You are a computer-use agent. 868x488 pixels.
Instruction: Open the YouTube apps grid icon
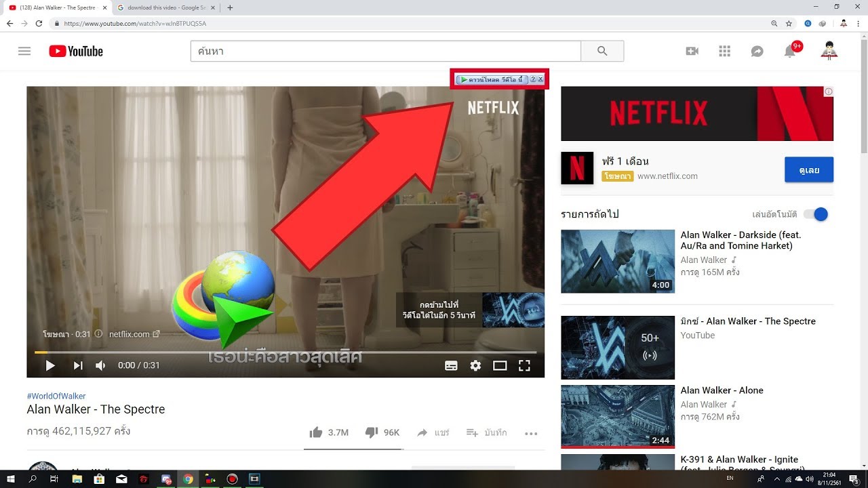pos(724,51)
